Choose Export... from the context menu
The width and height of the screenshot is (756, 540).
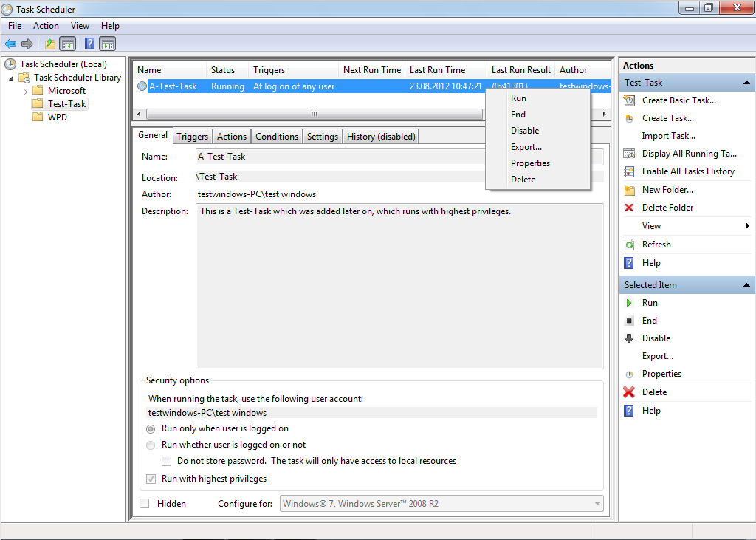pyautogui.click(x=526, y=147)
